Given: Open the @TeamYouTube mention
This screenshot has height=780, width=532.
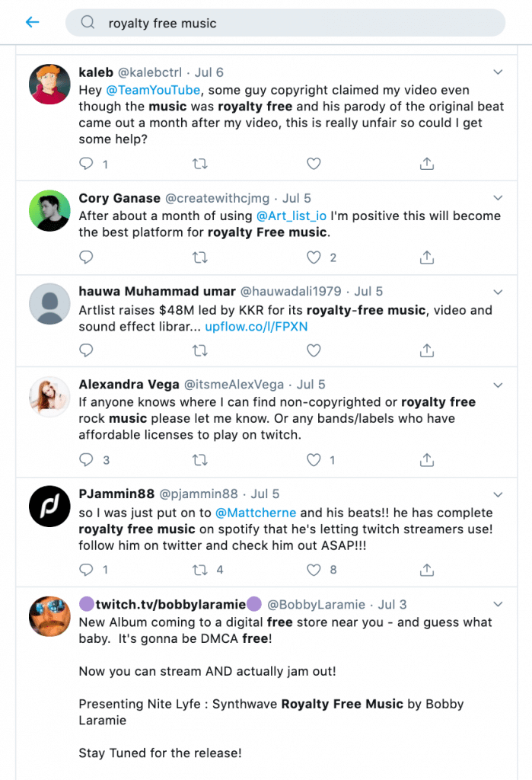Looking at the screenshot, I should click(153, 90).
